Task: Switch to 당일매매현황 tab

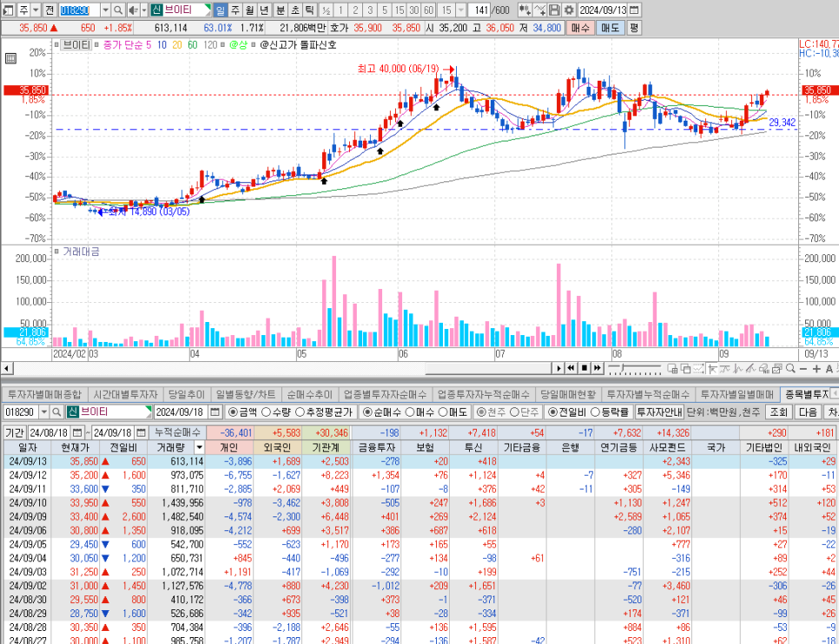Action: (568, 395)
